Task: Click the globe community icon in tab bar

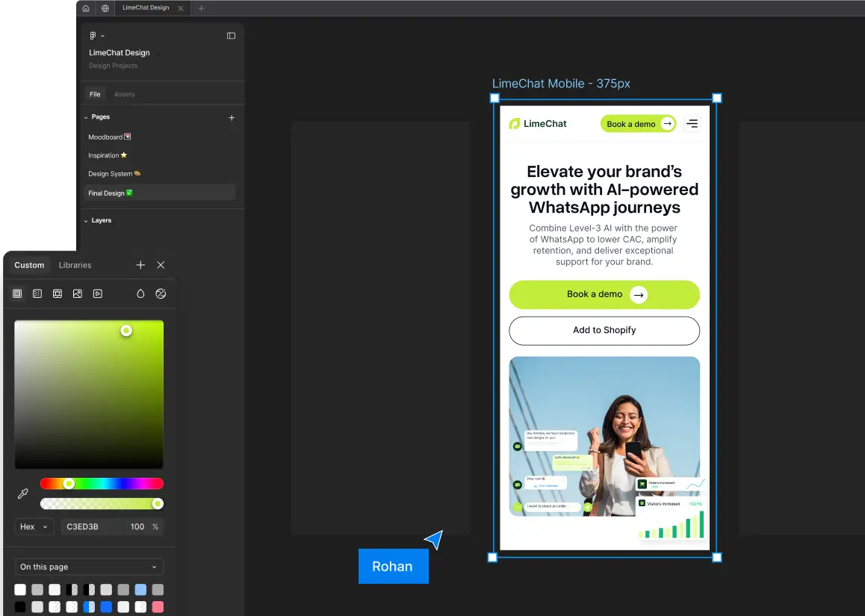Action: click(105, 8)
